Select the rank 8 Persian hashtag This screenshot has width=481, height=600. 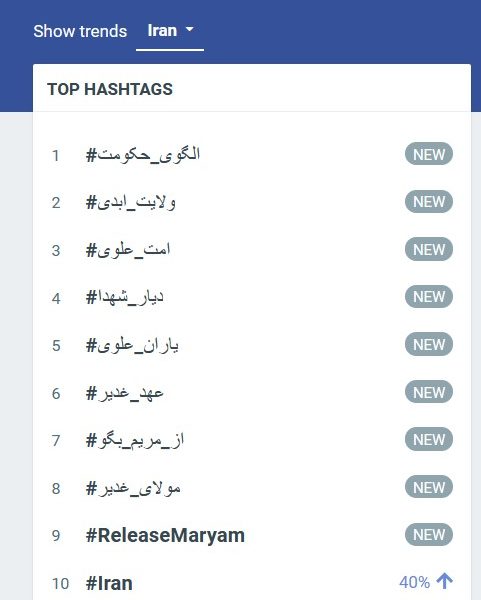pos(133,488)
